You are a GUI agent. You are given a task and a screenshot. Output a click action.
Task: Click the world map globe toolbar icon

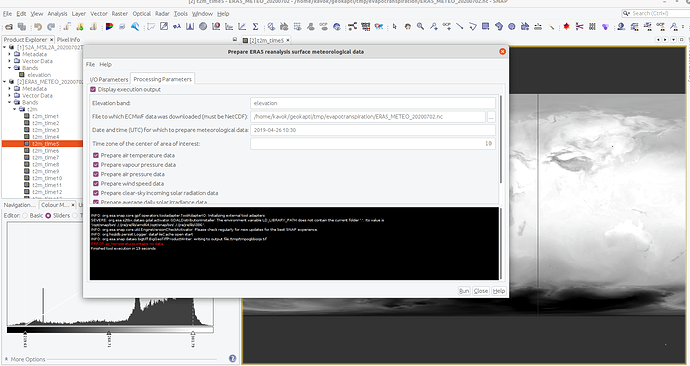337,27
